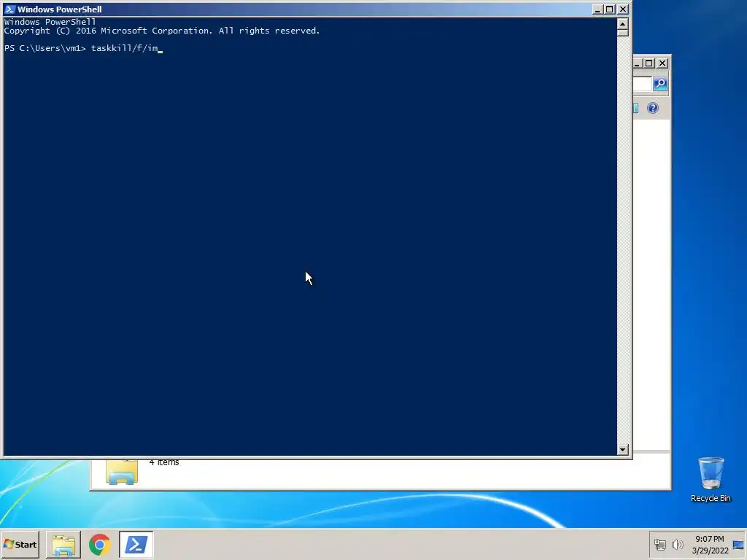Open the volume control tray icon
The width and height of the screenshot is (747, 560).
[x=677, y=544]
